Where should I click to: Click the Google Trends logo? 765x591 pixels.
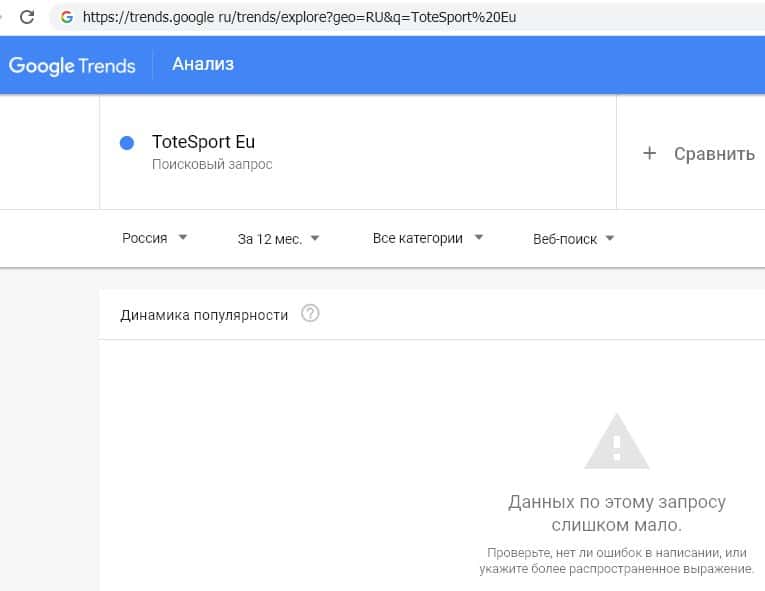tap(72, 65)
